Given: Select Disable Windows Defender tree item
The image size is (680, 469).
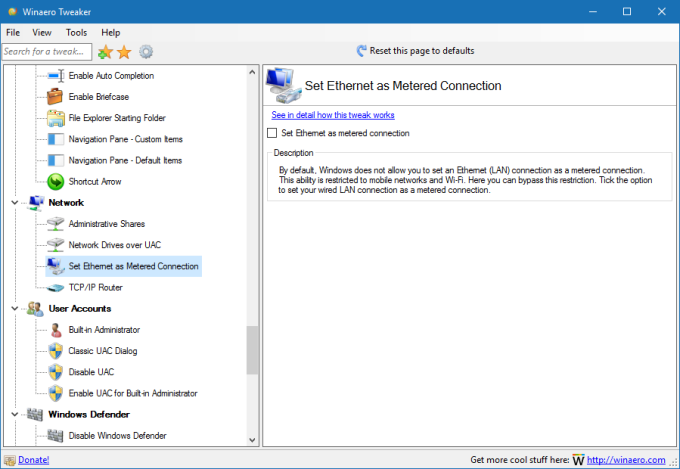Looking at the screenshot, I should (118, 436).
